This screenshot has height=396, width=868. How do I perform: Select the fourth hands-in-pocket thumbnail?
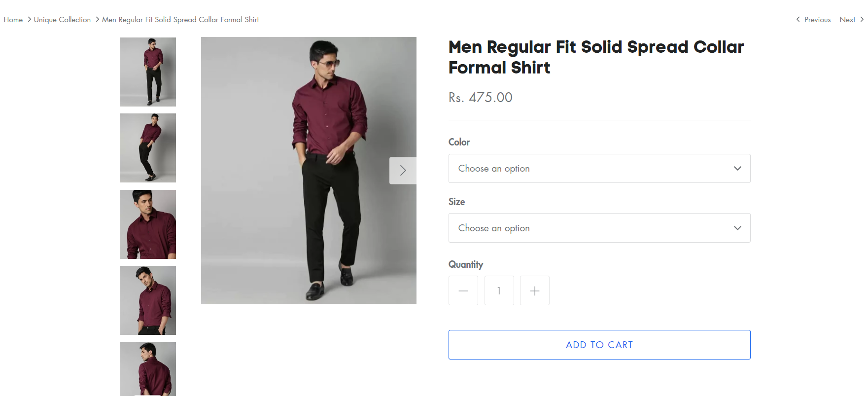coord(148,300)
